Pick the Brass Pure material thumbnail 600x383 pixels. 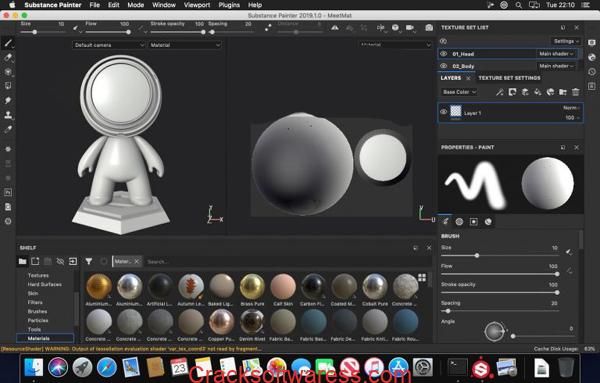click(x=252, y=286)
